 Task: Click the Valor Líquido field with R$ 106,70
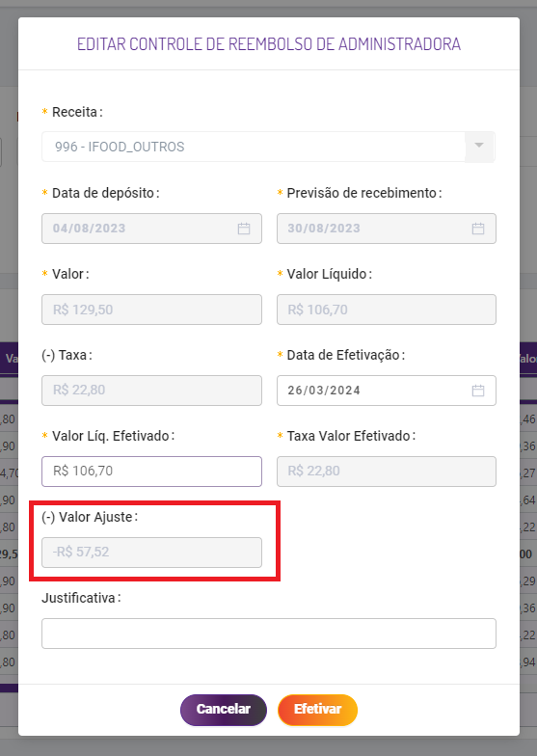pos(387,310)
